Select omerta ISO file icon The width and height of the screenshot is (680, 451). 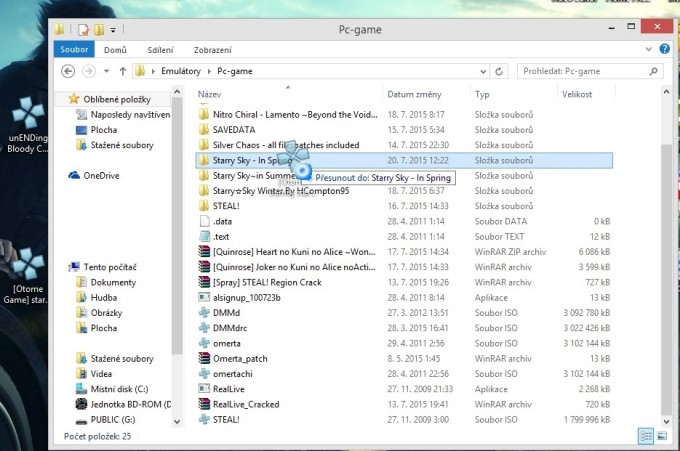pos(204,343)
